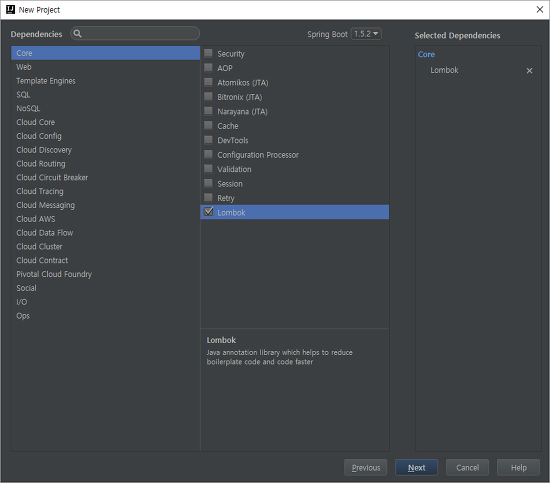Select the Cloud Cluster category
The height and width of the screenshot is (483, 550).
[106, 247]
